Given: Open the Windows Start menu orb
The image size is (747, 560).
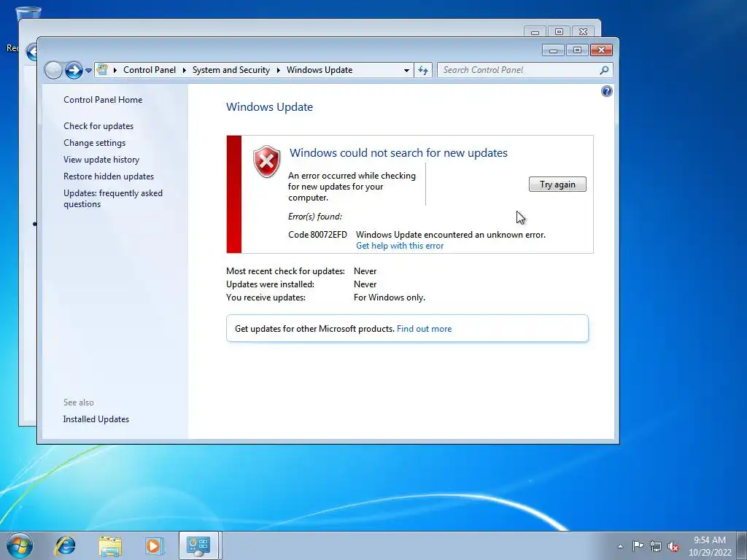Looking at the screenshot, I should point(20,545).
